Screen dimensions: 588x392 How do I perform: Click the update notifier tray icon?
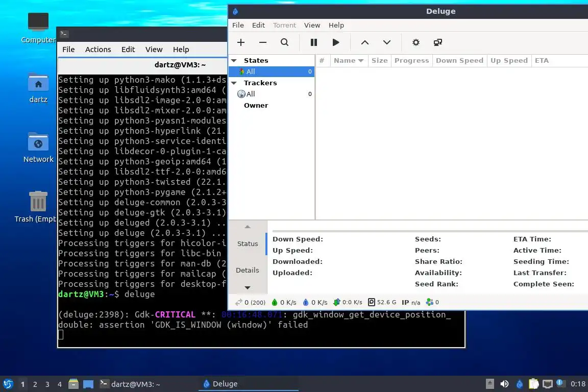pyautogui.click(x=560, y=383)
